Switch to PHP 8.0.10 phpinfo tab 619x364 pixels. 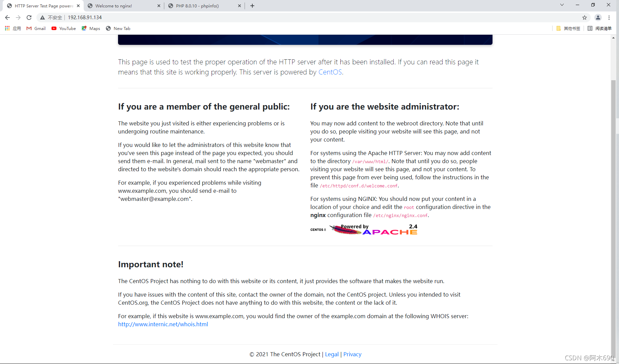pos(204,6)
